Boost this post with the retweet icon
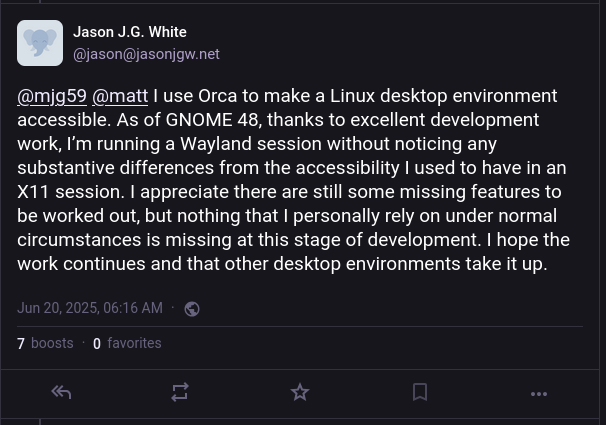This screenshot has height=425, width=606. point(180,393)
